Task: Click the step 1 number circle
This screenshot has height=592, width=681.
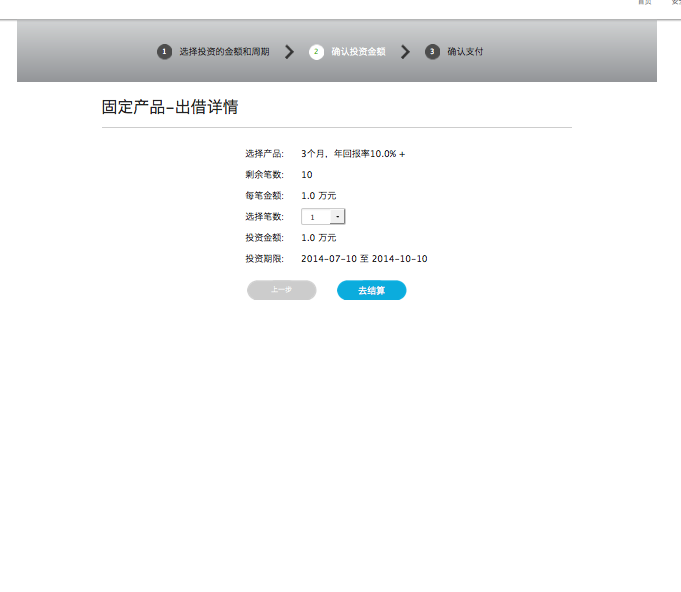Action: click(164, 52)
